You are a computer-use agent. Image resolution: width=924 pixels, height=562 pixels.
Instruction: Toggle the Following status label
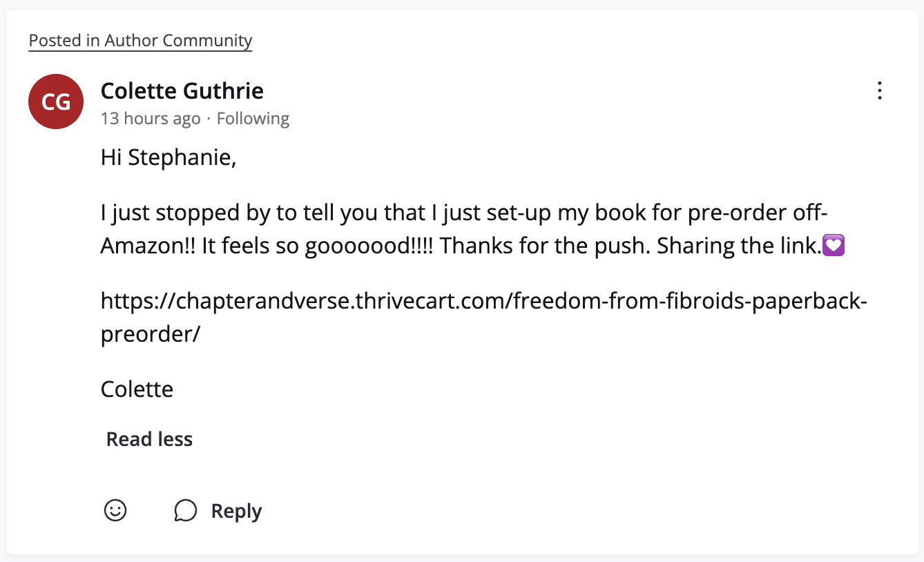pos(253,119)
